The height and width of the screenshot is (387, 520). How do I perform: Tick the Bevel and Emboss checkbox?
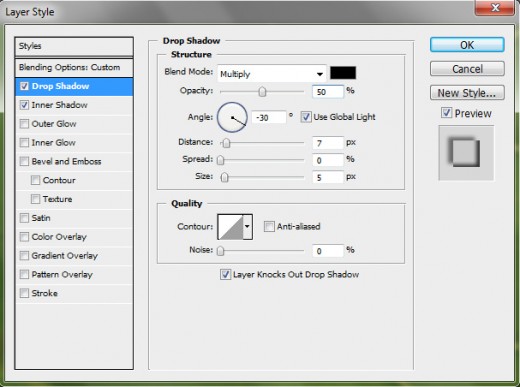coord(24,162)
